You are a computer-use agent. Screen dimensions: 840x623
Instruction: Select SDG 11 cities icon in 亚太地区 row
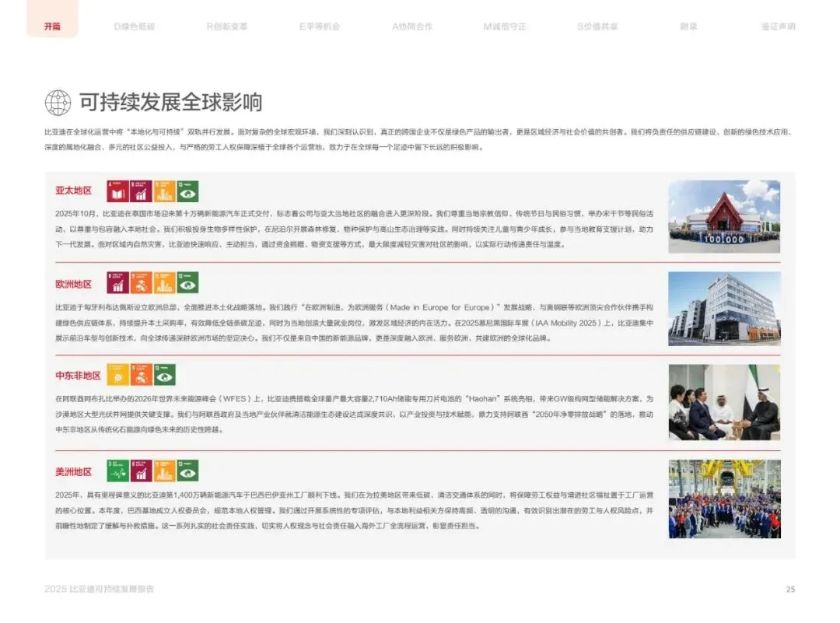[164, 191]
